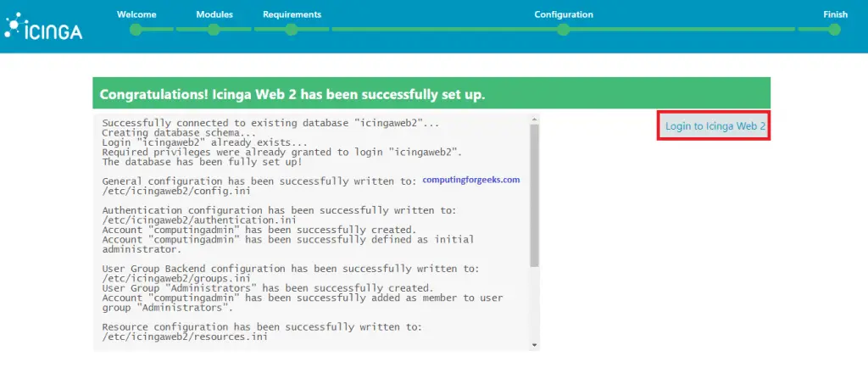Click the Icinga logo
This screenshot has height=384, width=868.
coord(43,27)
